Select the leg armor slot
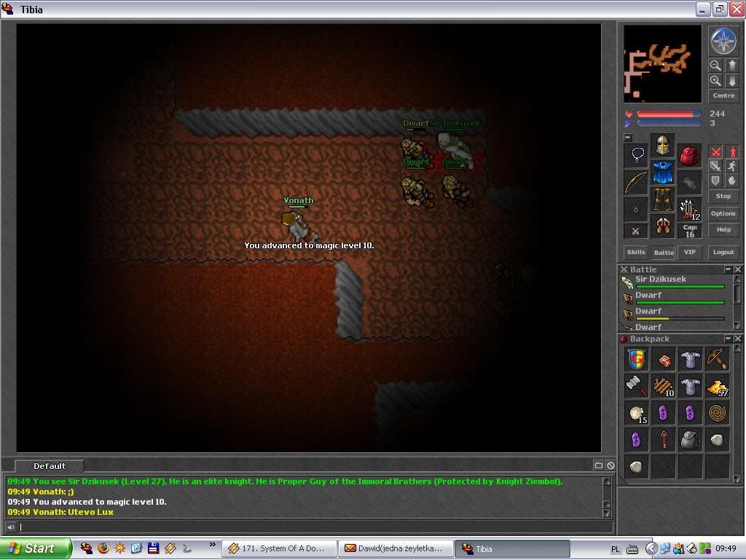This screenshot has width=746, height=560. click(x=663, y=199)
